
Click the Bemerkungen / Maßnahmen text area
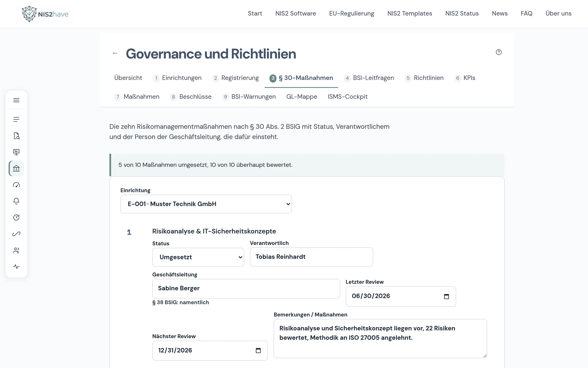point(380,339)
